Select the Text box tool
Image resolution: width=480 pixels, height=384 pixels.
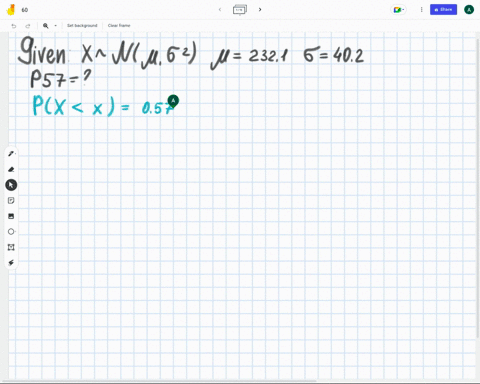tap(11, 247)
